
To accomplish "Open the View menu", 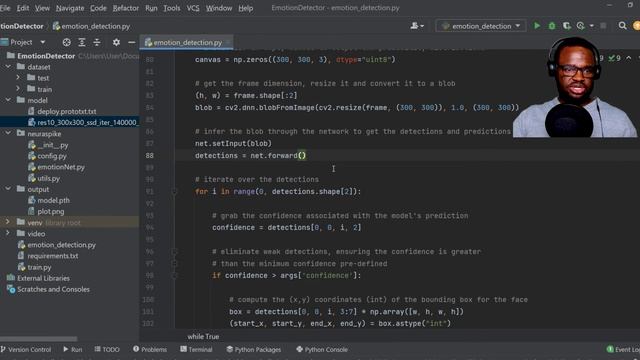I will (x=42, y=8).
